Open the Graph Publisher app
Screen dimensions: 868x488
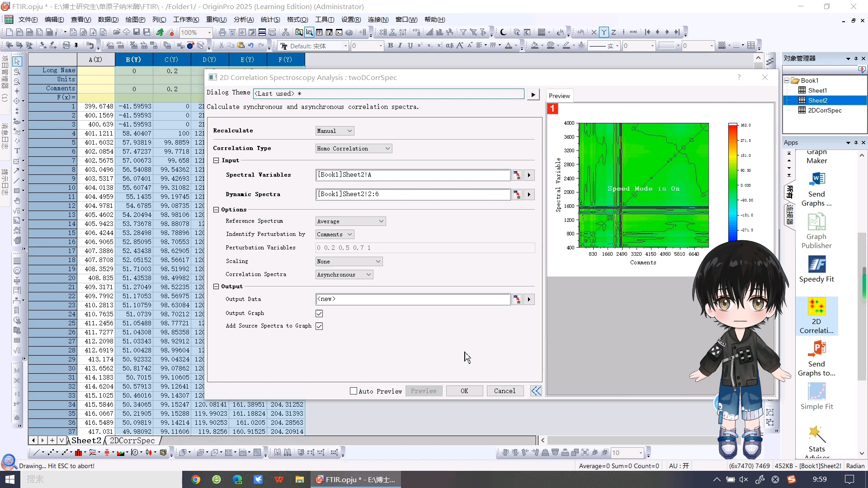point(816,222)
